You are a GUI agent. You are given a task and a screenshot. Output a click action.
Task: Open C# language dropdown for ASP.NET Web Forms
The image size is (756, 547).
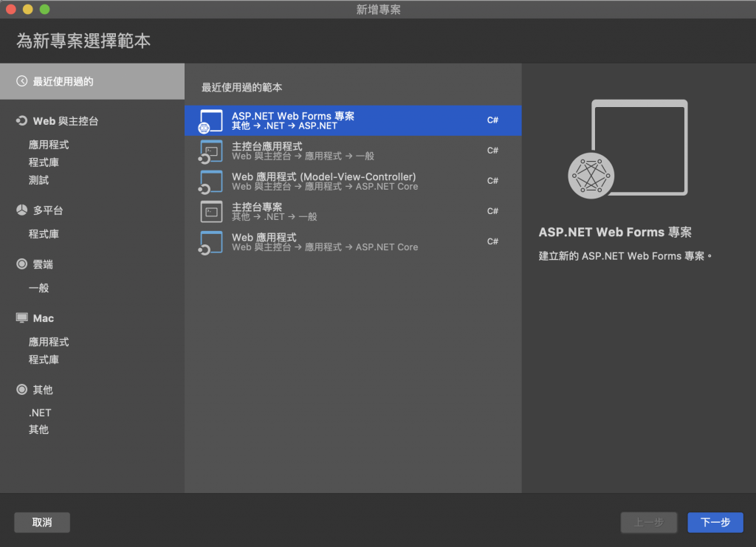coord(492,120)
